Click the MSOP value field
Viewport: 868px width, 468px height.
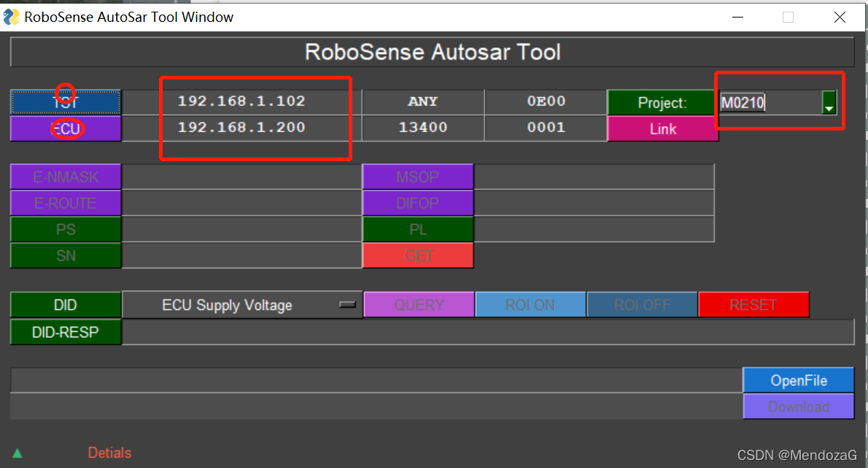(x=594, y=177)
